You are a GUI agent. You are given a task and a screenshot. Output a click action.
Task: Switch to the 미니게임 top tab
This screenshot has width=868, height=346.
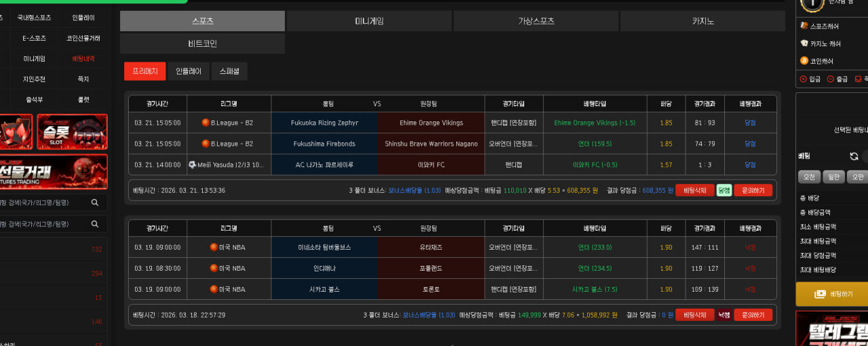[x=369, y=21]
